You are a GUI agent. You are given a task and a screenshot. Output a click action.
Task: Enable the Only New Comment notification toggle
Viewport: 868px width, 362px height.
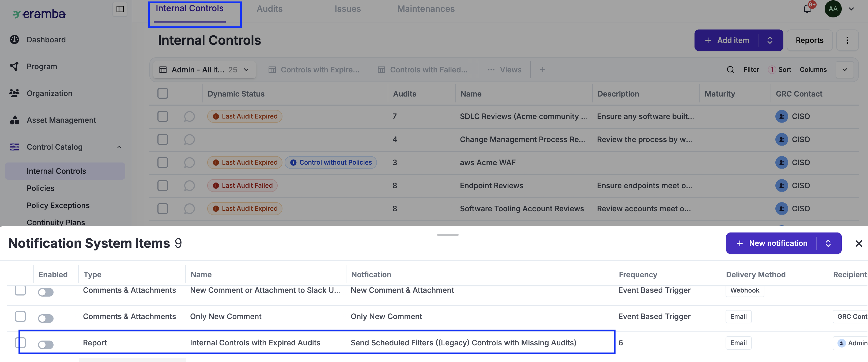pos(46,318)
